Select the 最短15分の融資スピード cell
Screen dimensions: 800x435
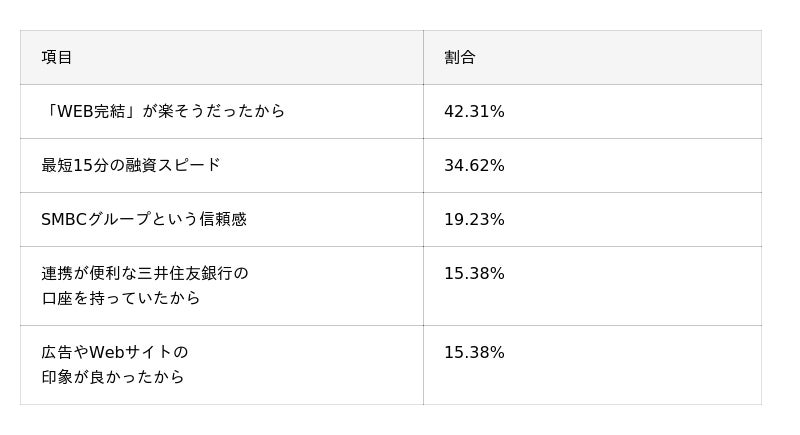[131, 166]
